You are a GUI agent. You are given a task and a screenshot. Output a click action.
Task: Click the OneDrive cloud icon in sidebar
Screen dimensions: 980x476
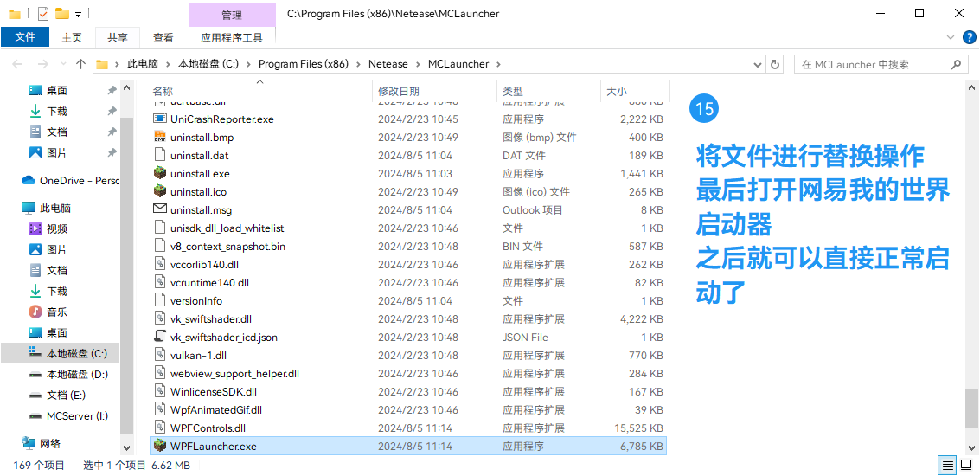coord(29,180)
